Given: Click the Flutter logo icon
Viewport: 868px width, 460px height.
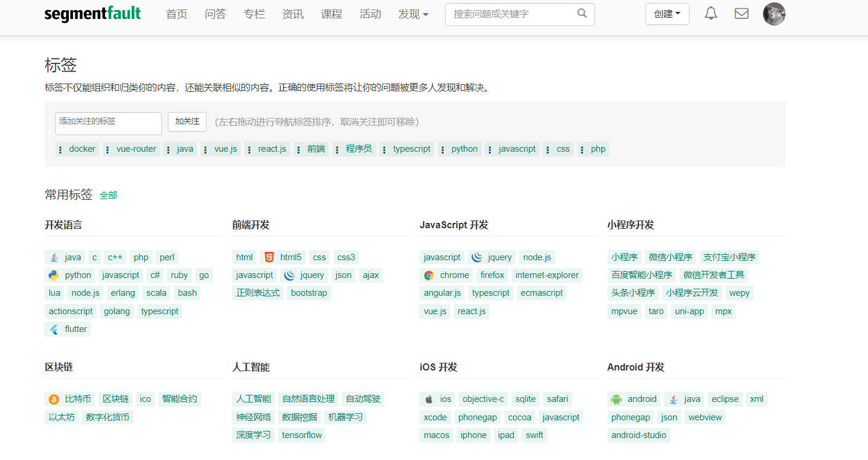Looking at the screenshot, I should point(55,329).
